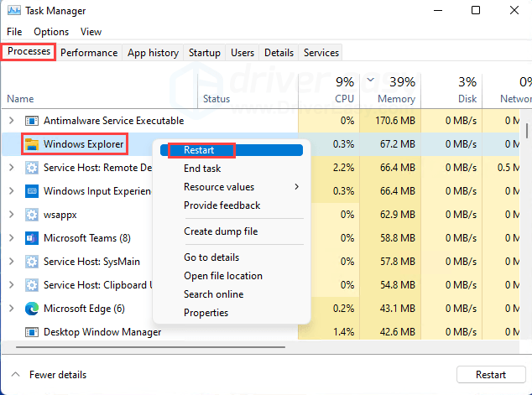The height and width of the screenshot is (395, 532).
Task: Switch to the Performance tab
Action: [89, 53]
